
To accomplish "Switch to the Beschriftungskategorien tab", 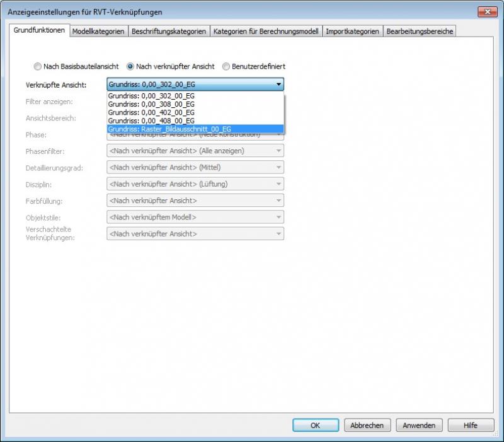I will pyautogui.click(x=168, y=31).
